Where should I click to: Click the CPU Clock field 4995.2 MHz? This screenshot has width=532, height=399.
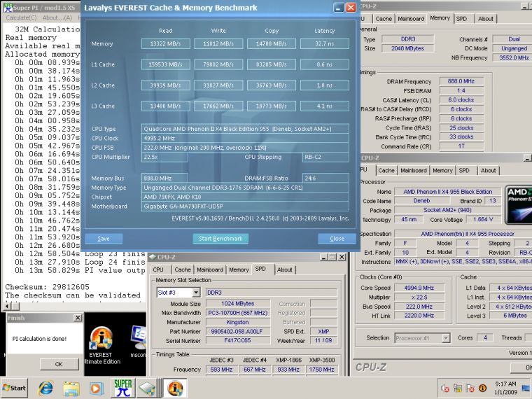pos(245,138)
